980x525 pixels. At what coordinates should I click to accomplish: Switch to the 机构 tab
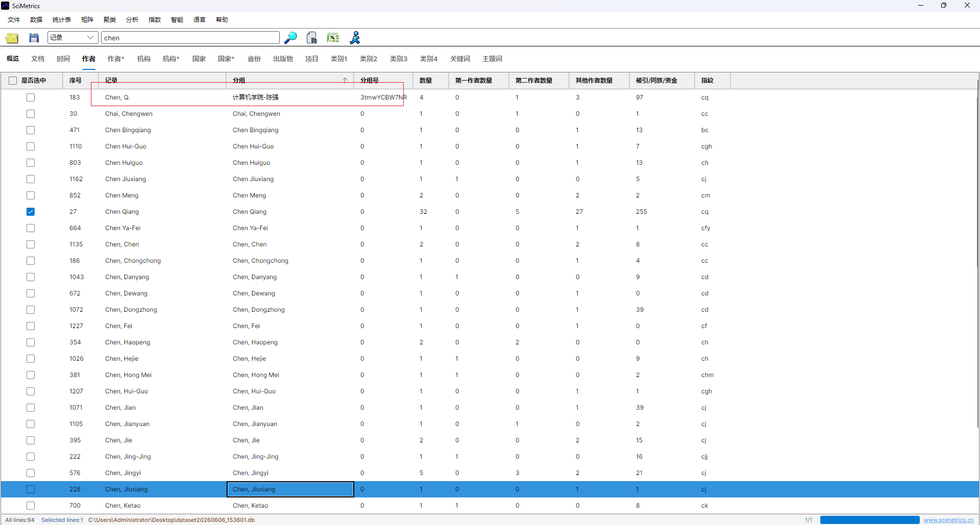click(x=144, y=59)
